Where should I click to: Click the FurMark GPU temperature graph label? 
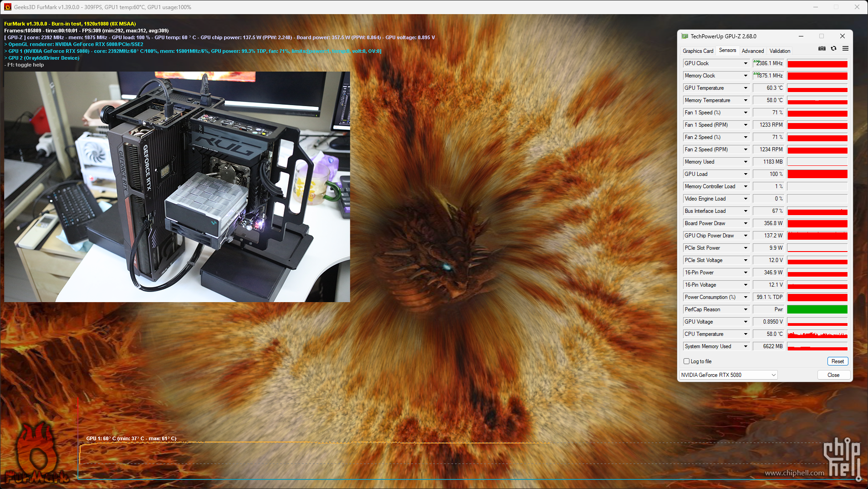[x=131, y=438]
